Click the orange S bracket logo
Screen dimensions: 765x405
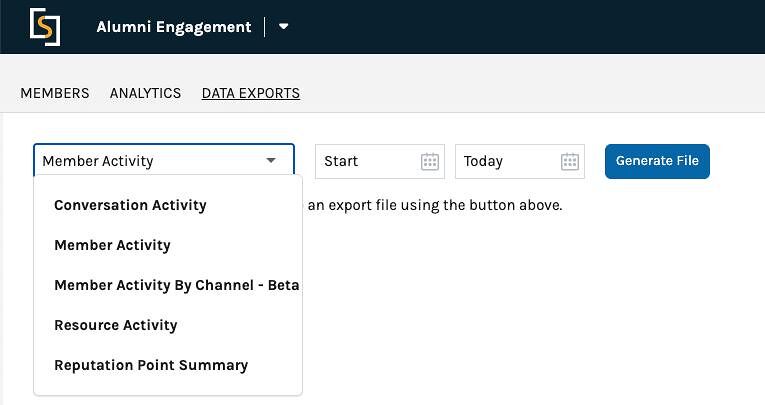pyautogui.click(x=45, y=27)
